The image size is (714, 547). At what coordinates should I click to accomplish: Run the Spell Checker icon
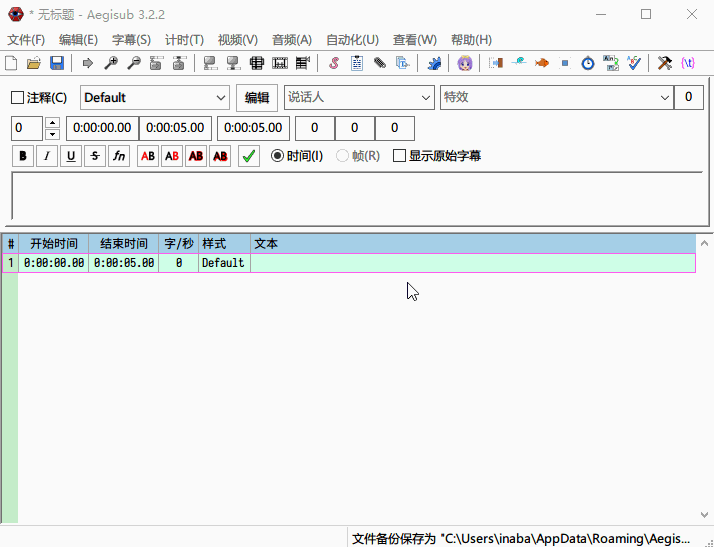coord(633,63)
